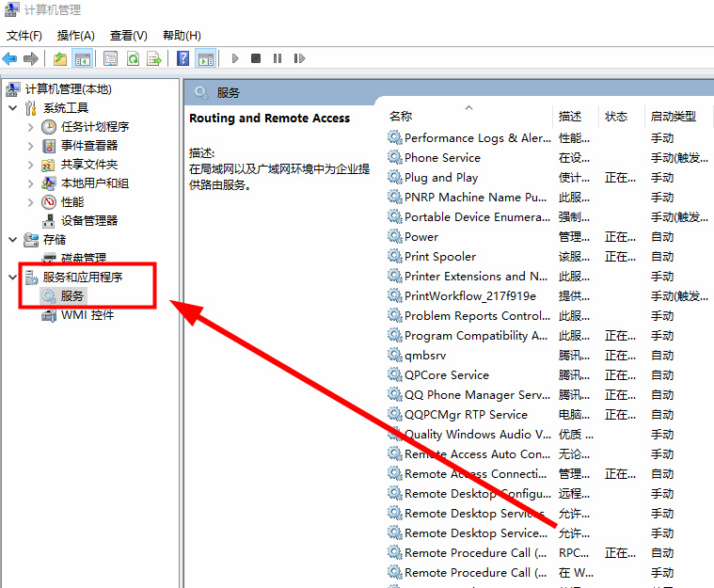Click the Up one level folder icon

coord(60,58)
